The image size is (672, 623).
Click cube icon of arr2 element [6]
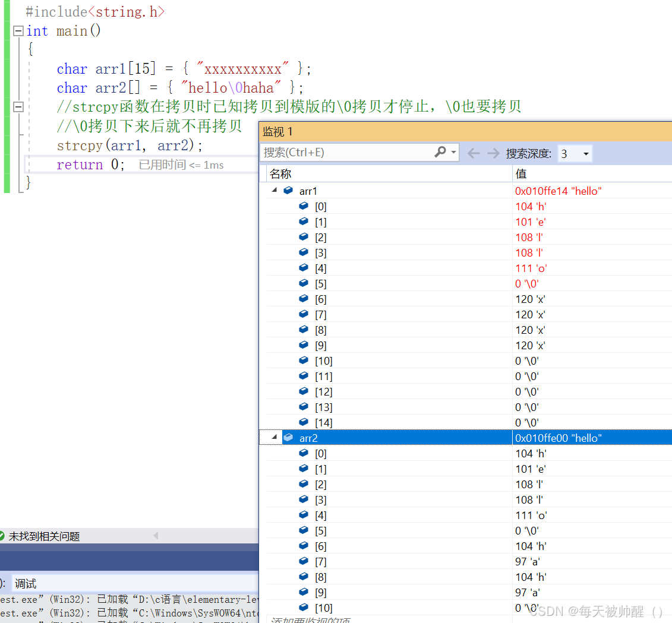pos(304,545)
